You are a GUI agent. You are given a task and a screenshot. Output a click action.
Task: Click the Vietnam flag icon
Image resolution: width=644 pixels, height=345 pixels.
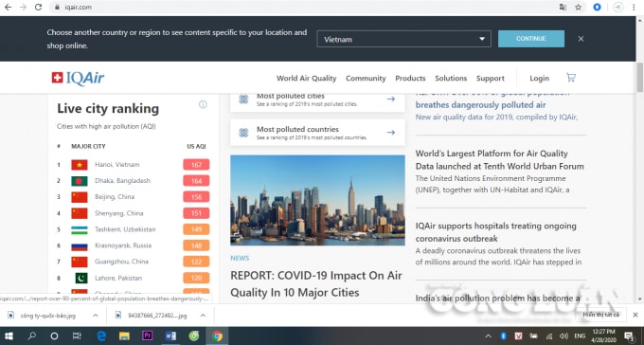(80, 165)
